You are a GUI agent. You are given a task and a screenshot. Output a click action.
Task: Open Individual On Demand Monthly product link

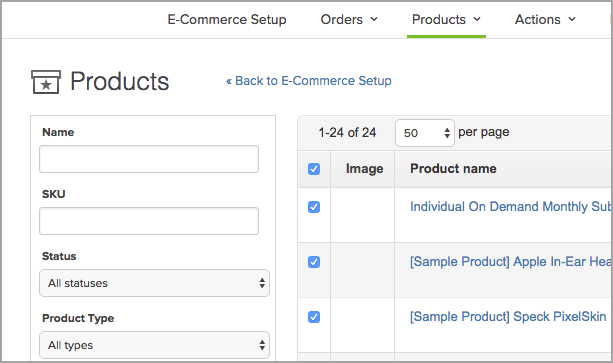(510, 206)
